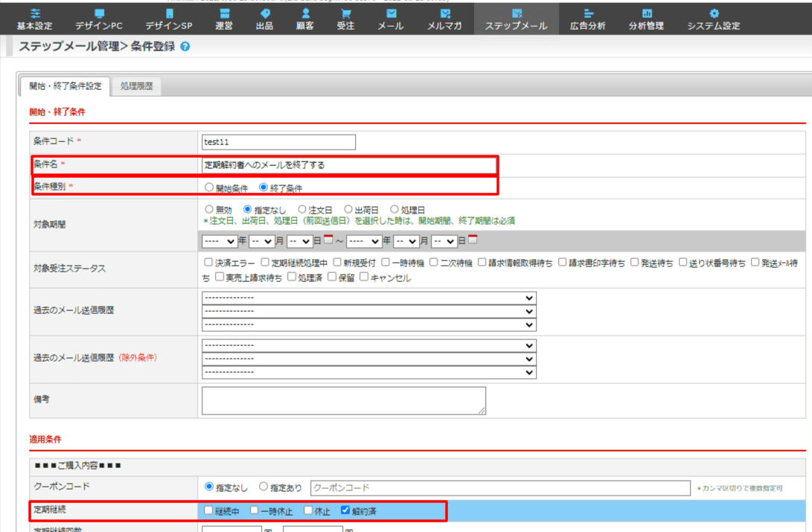
Task: Check the 二次待機 checkbox
Action: [x=433, y=263]
